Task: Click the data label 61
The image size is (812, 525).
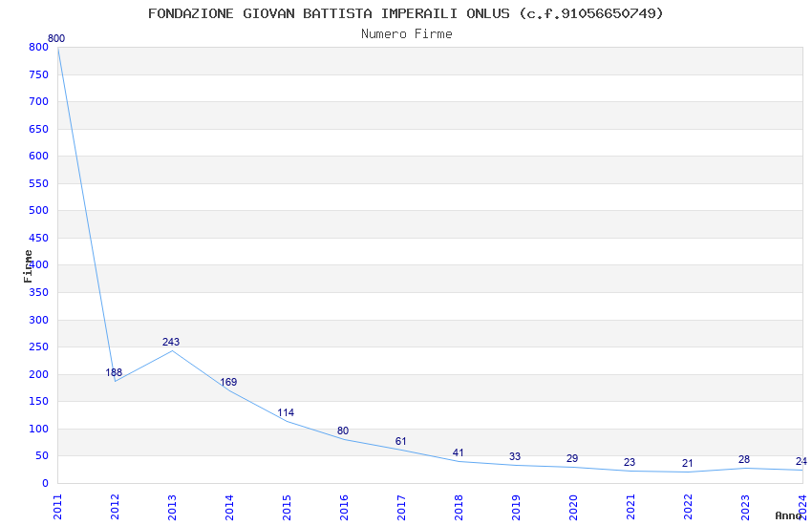Action: pyautogui.click(x=401, y=441)
